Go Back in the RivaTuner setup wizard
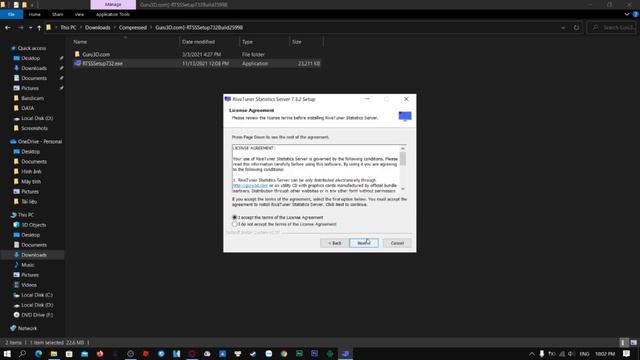 point(334,243)
